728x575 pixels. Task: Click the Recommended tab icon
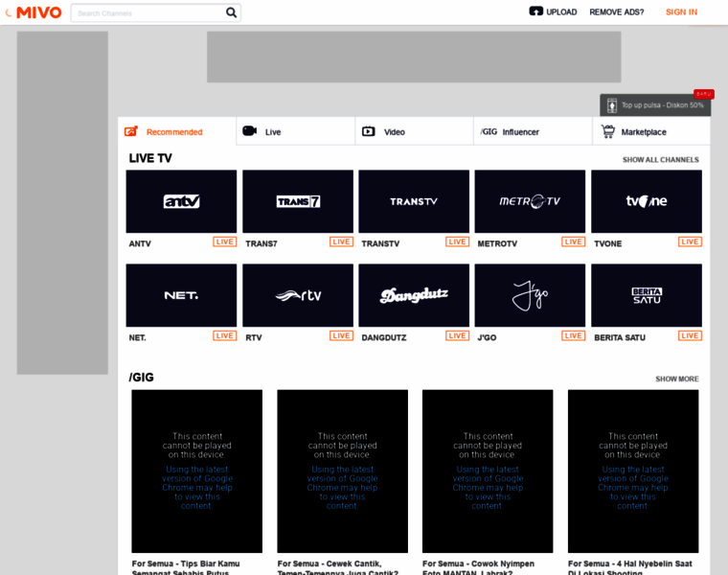click(131, 131)
